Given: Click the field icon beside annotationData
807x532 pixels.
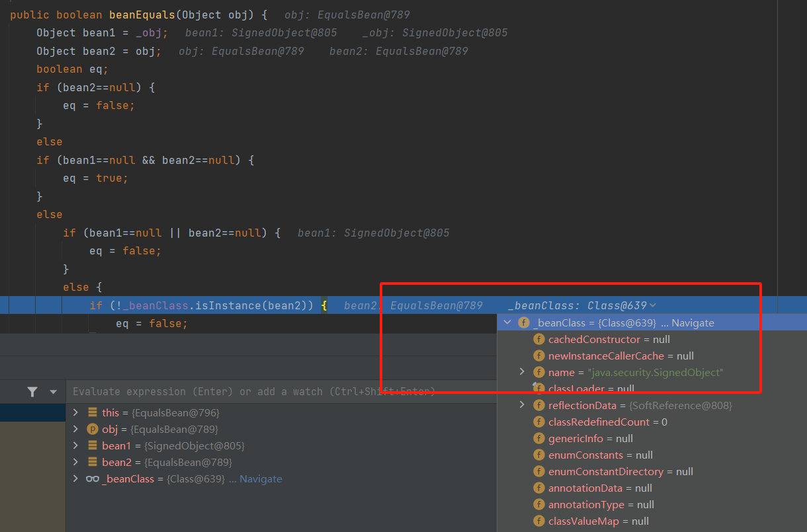Looking at the screenshot, I should point(539,488).
